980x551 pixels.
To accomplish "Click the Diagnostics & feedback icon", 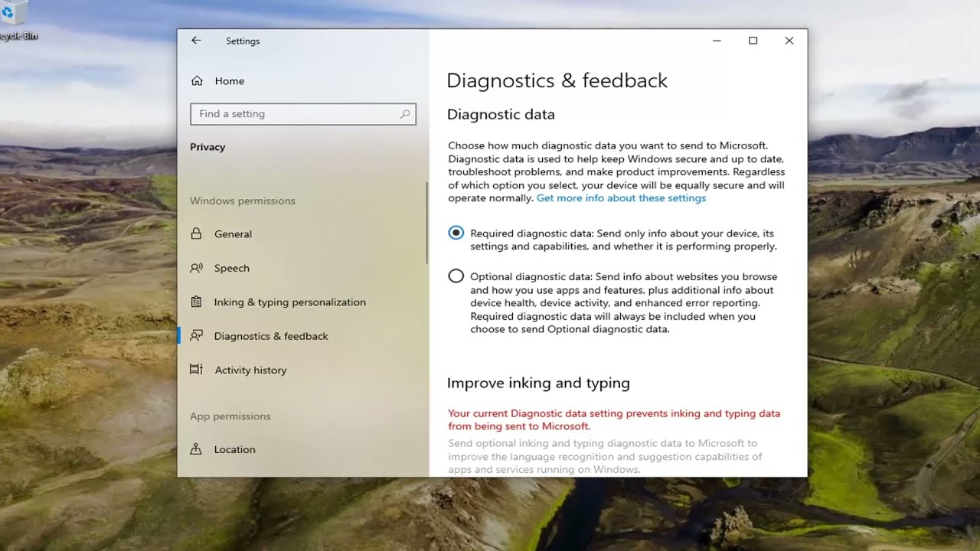I will click(x=197, y=336).
